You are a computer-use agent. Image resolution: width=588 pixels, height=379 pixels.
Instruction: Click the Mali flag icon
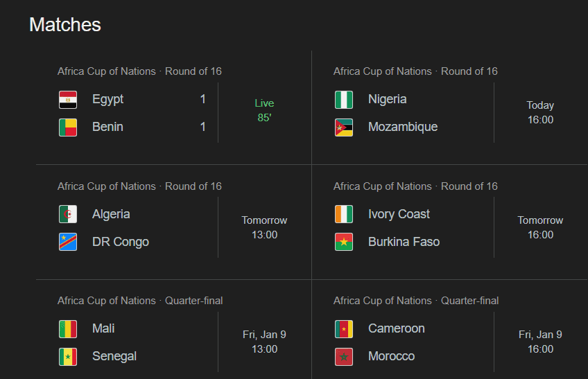67,329
